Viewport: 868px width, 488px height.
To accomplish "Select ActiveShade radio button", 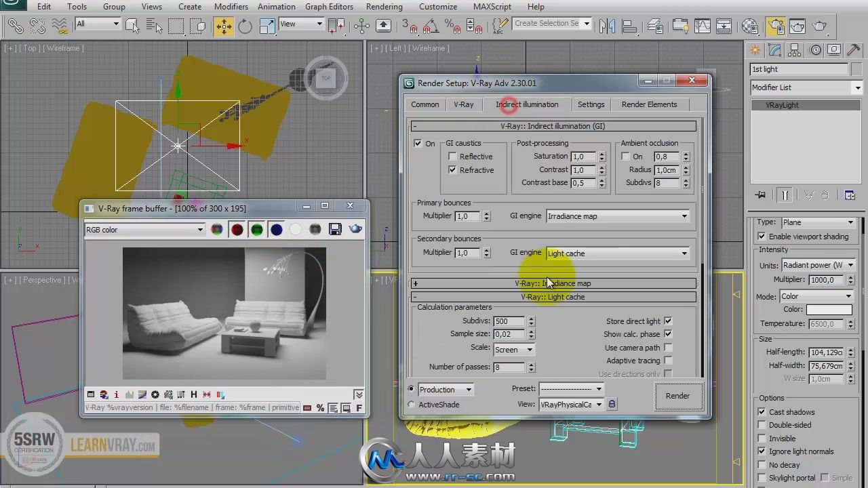I will coord(411,405).
